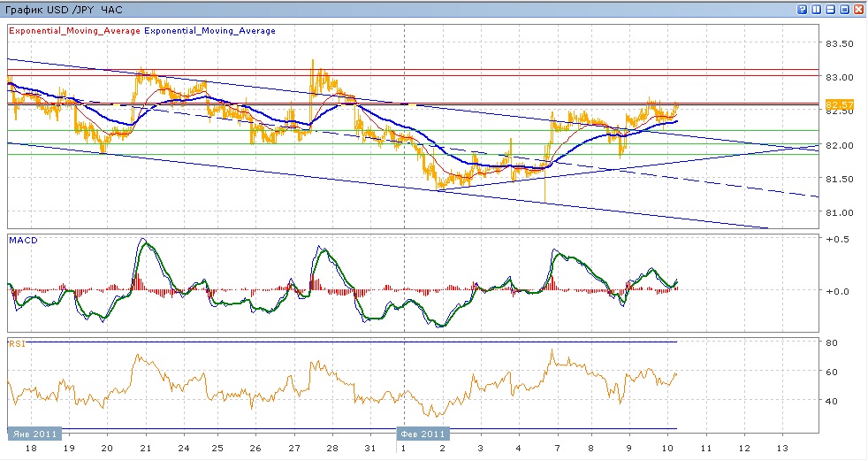Maximize the chart window
Viewport: 868px width, 461px height.
click(845, 9)
